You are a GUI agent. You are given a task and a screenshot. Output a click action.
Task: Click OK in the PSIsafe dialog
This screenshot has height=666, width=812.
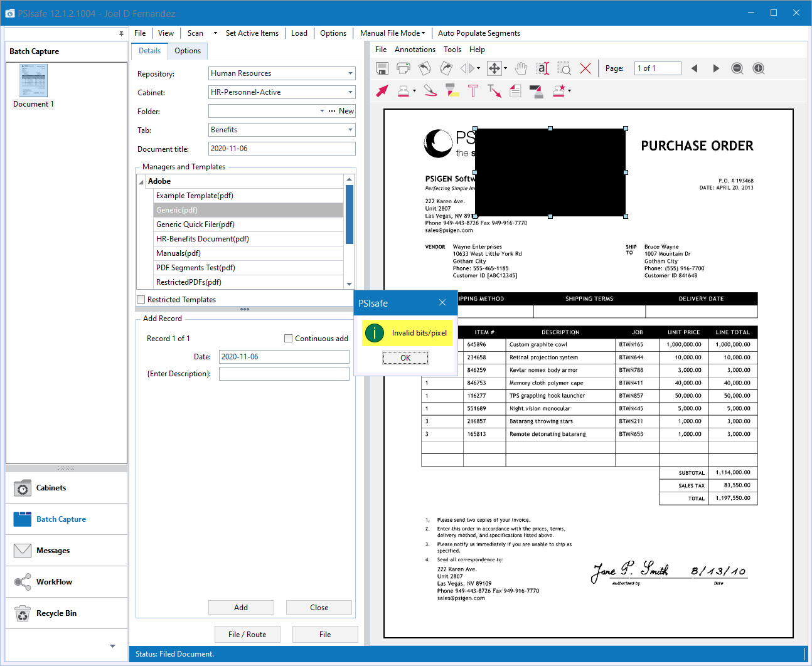point(405,357)
